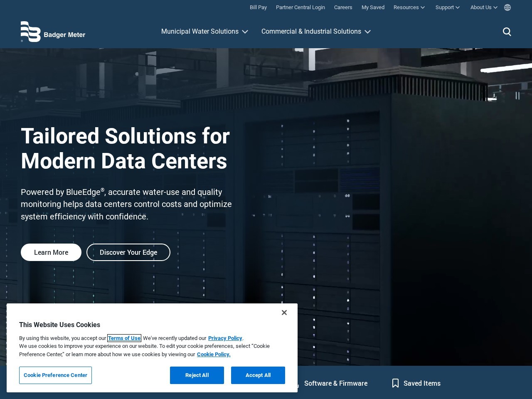Open the Privacy Policy link
The width and height of the screenshot is (532, 399).
(225, 338)
